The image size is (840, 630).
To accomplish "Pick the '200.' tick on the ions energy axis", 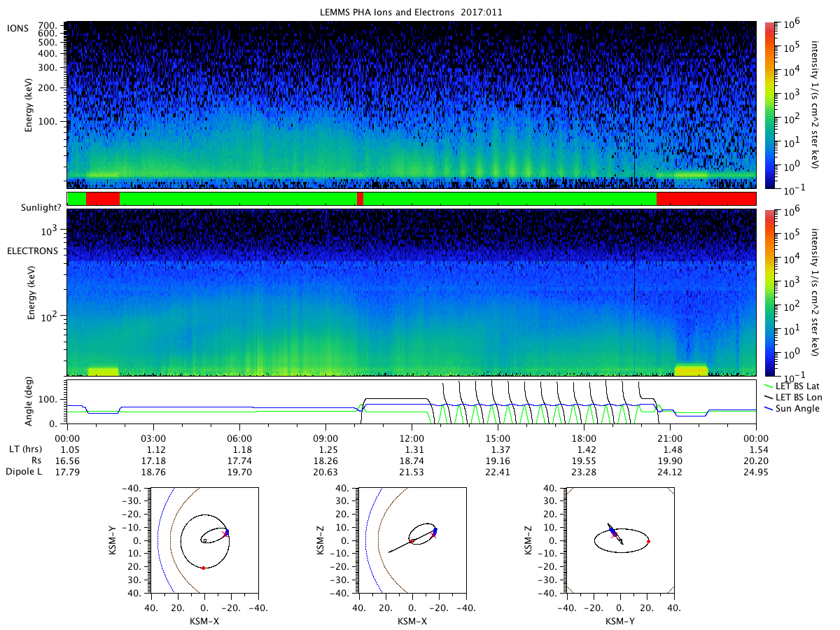I will (x=49, y=89).
